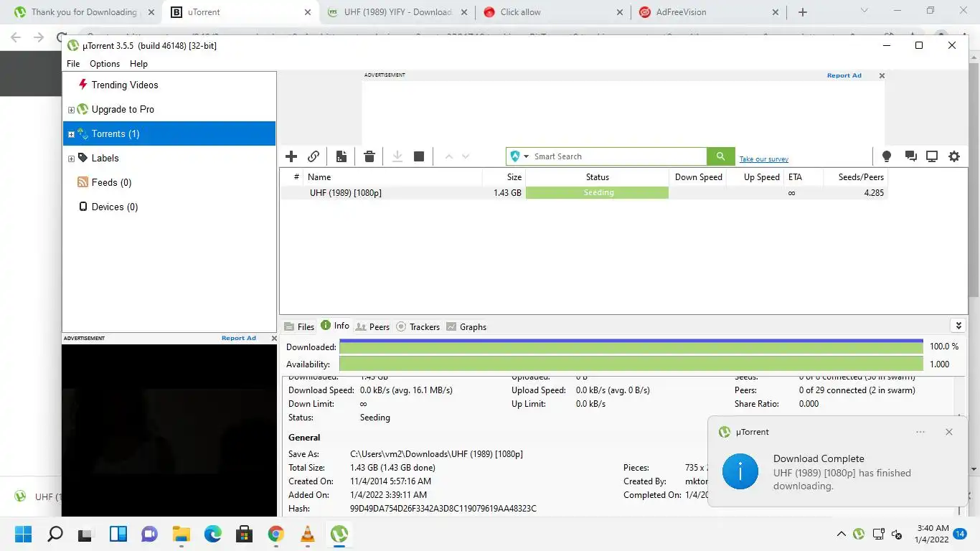Expand the Labels tree node
980x551 pixels.
(x=71, y=159)
